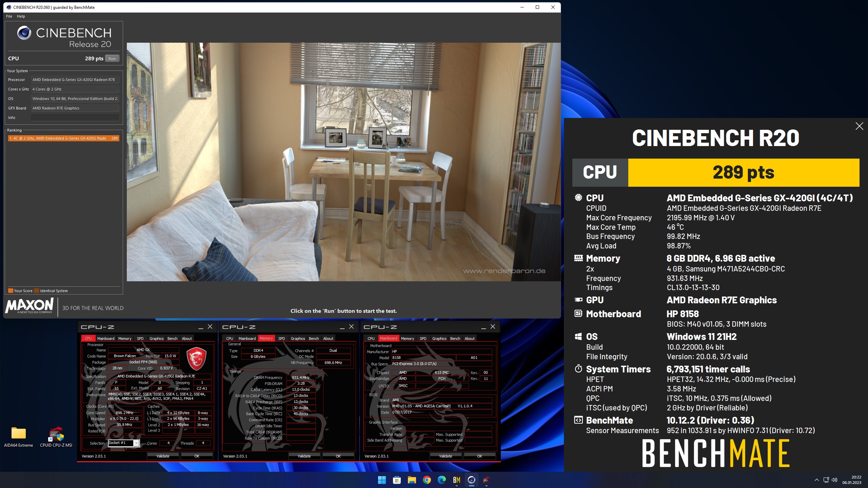Click OK in the middle CPU-Z window
The width and height of the screenshot is (868, 488).
[x=338, y=456]
